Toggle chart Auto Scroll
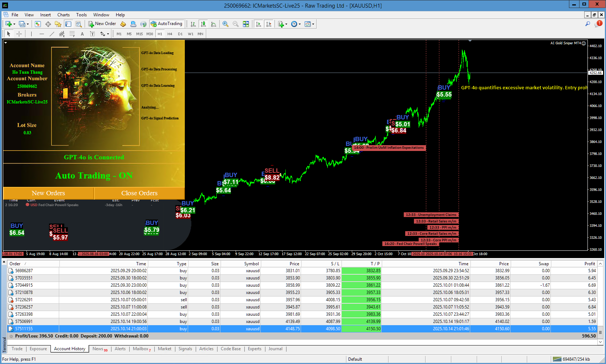The image size is (606, 364). pyautogui.click(x=259, y=24)
